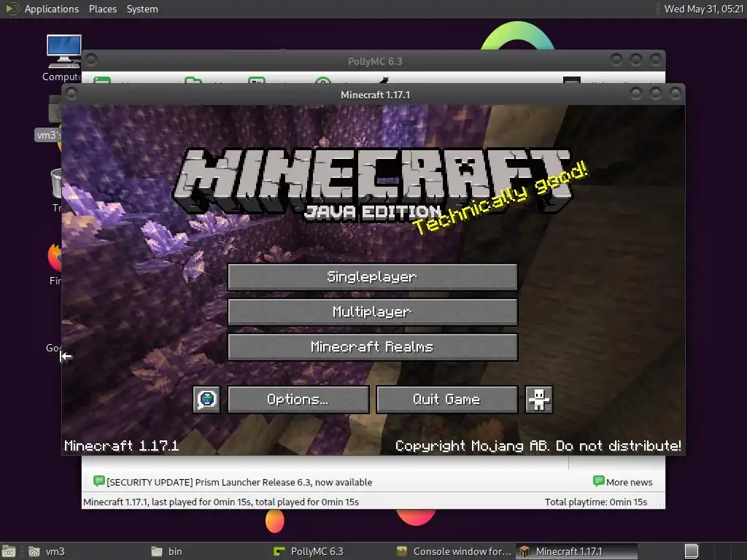This screenshot has width=747, height=560.
Task: Click the Copyright Mojang AB text
Action: click(x=538, y=446)
